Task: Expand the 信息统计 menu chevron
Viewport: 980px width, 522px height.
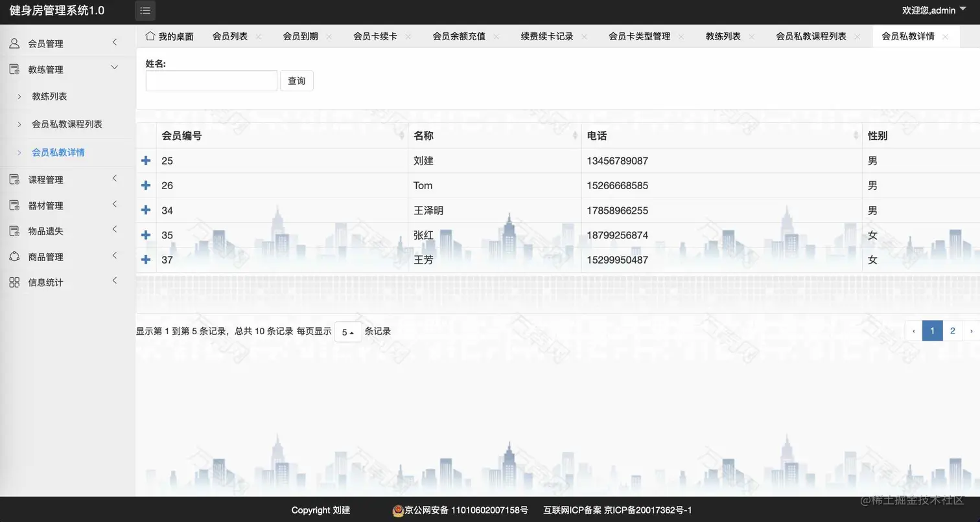Action: (115, 280)
